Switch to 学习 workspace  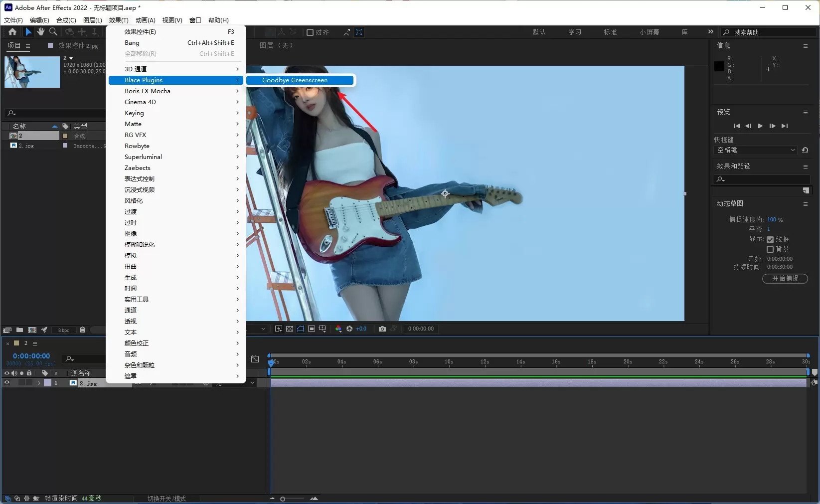[575, 32]
